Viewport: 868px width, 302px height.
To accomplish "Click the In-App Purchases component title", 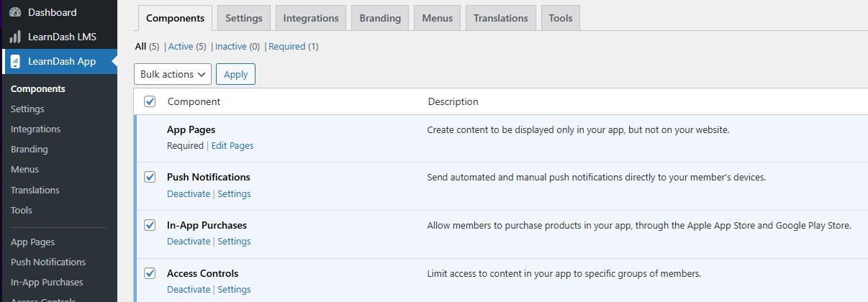I will coord(207,225).
